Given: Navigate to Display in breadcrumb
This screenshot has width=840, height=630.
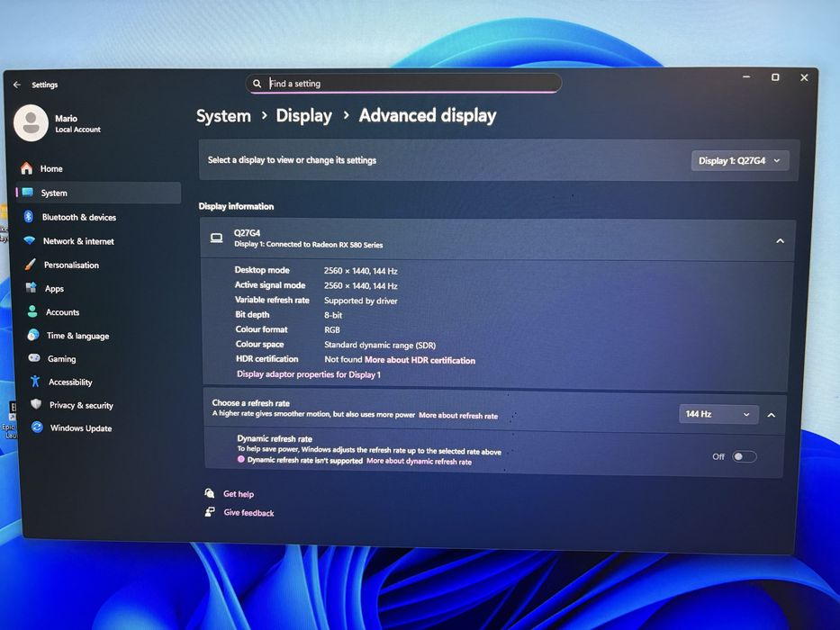Looking at the screenshot, I should [303, 116].
